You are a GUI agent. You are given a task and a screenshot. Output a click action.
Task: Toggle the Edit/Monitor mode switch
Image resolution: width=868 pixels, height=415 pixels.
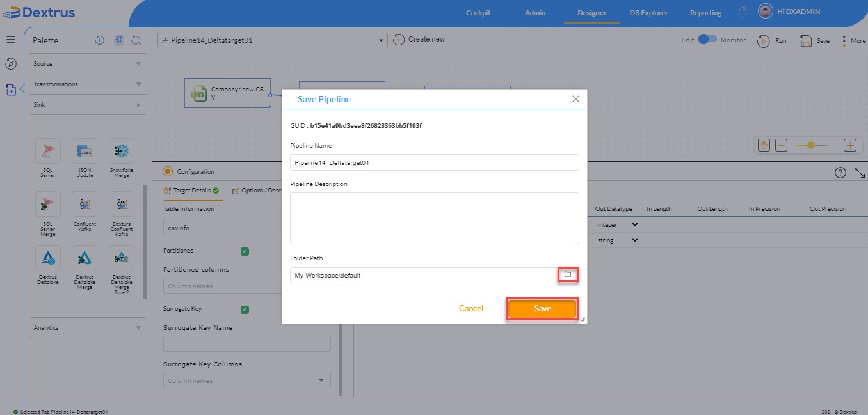click(x=707, y=40)
